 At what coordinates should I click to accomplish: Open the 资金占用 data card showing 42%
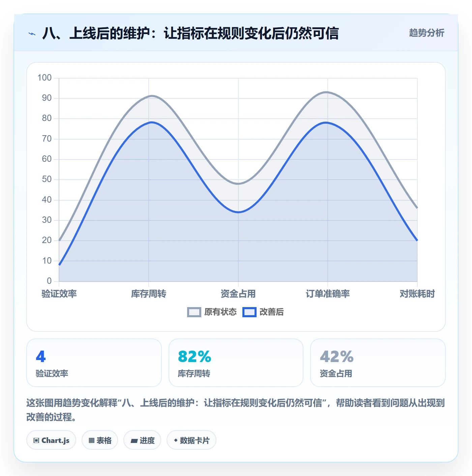point(378,363)
